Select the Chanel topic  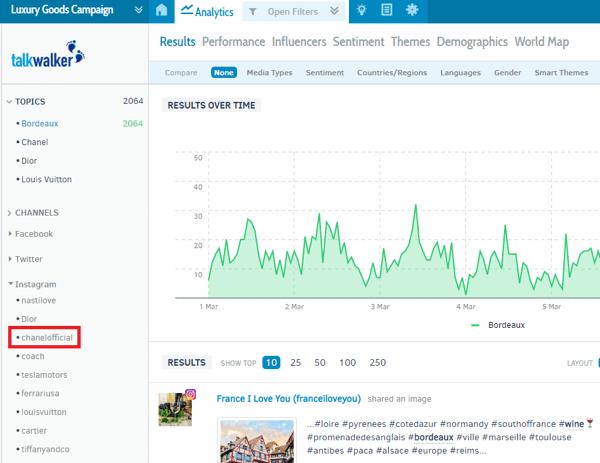click(x=34, y=142)
